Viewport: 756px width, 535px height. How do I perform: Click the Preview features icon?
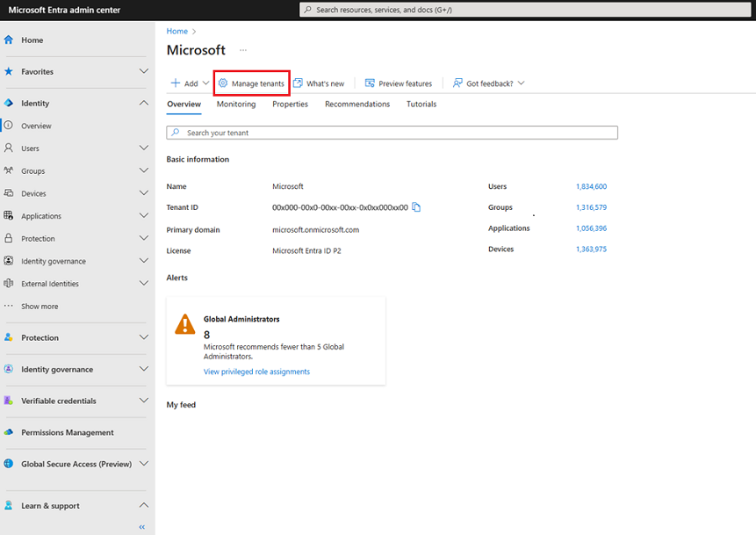370,83
